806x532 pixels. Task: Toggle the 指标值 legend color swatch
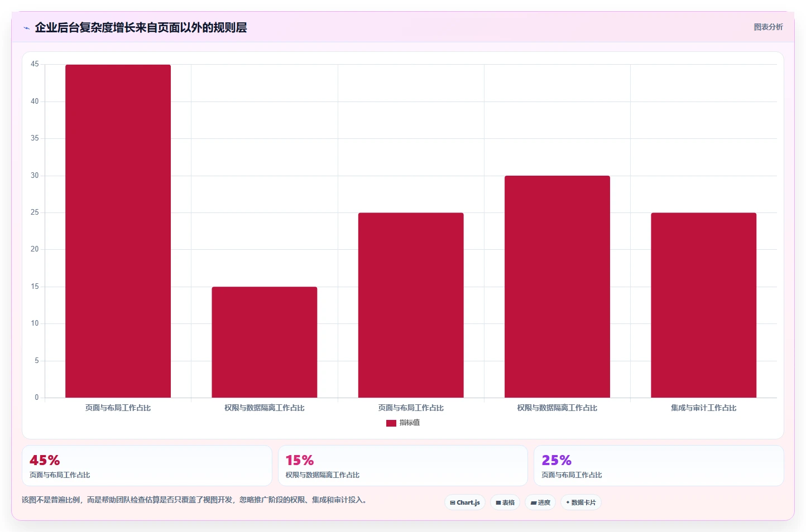point(391,423)
